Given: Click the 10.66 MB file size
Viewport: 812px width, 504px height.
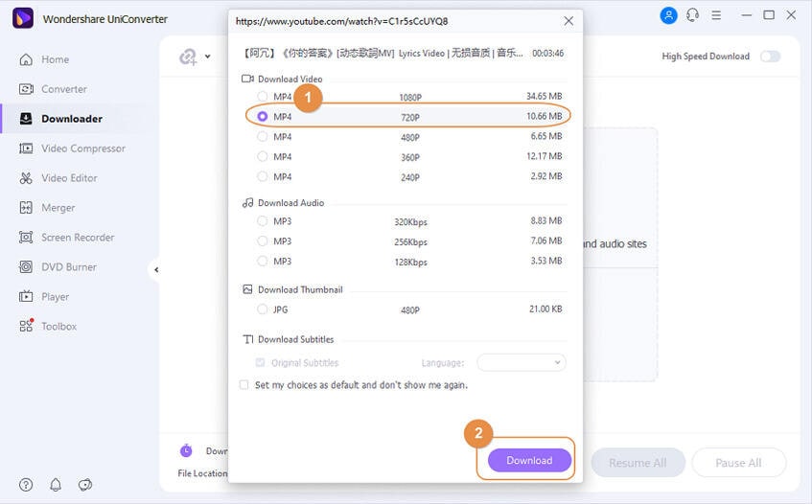Looking at the screenshot, I should (545, 116).
